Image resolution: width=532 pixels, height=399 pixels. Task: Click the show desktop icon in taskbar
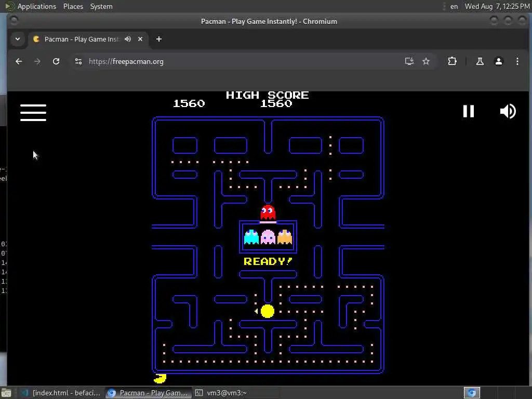(x=6, y=393)
